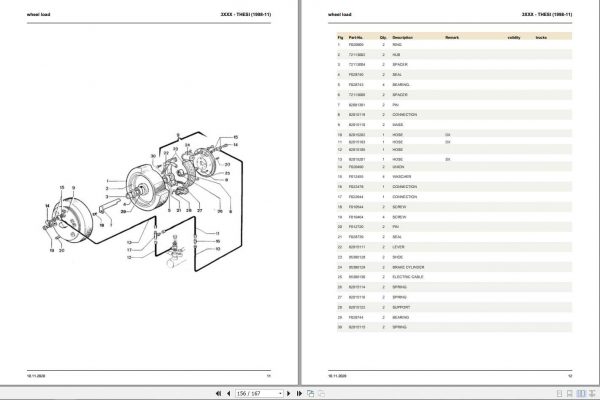Select the BASE description in row 9
The height and width of the screenshot is (400, 600).
(x=398, y=125)
